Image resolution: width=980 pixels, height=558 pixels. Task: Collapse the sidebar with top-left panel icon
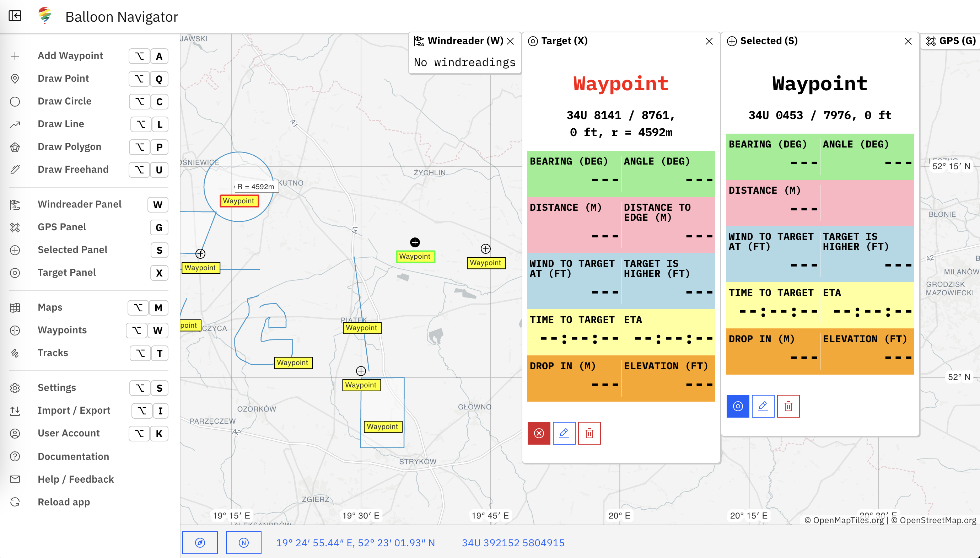(15, 16)
